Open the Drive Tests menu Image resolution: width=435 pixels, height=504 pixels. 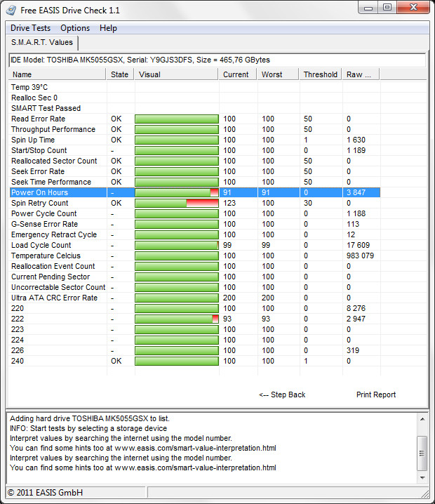tap(31, 28)
